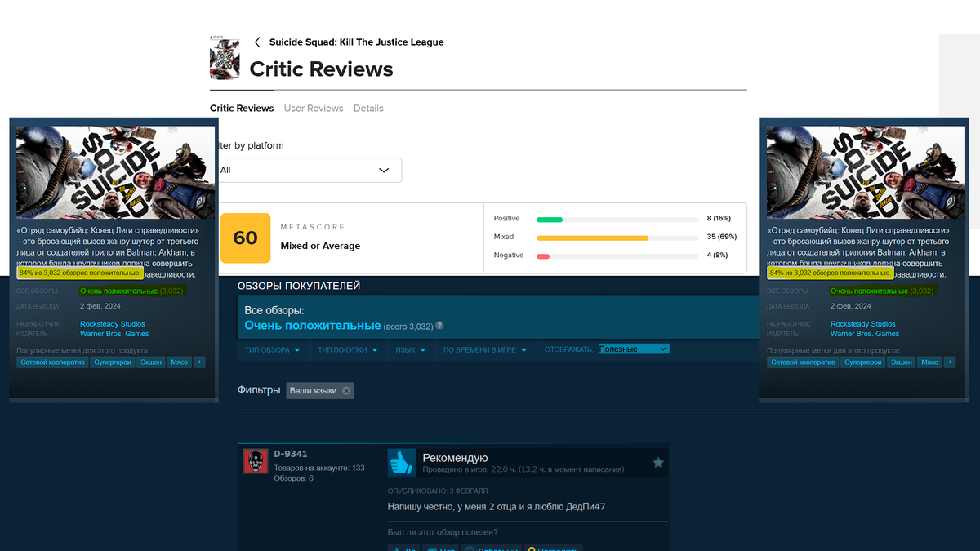Click Suicide Squad: Kill The Justice League title
This screenshot has width=980, height=551.
click(x=357, y=42)
